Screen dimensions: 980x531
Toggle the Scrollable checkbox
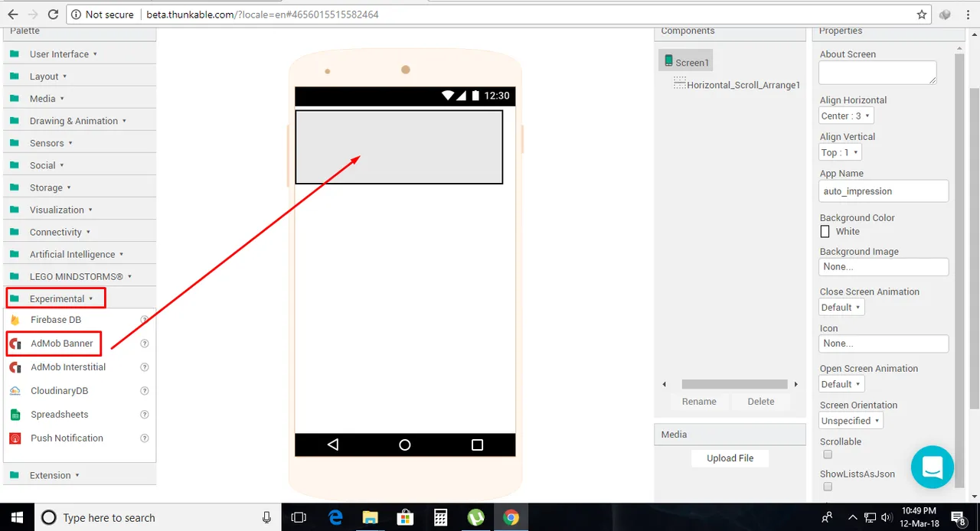pos(828,454)
